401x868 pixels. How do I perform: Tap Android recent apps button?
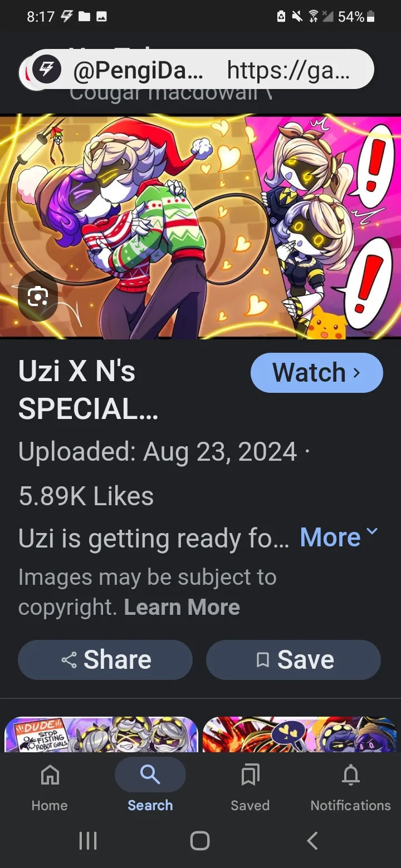(88, 841)
